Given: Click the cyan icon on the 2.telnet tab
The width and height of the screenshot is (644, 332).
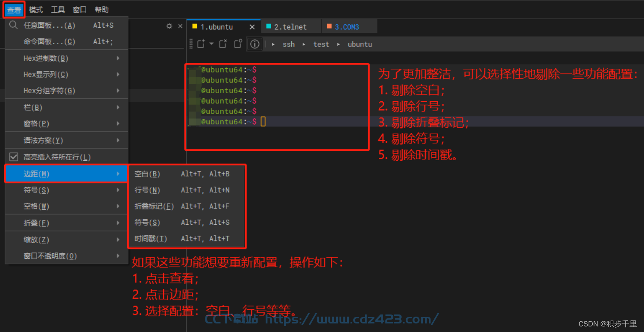Looking at the screenshot, I should (x=269, y=26).
